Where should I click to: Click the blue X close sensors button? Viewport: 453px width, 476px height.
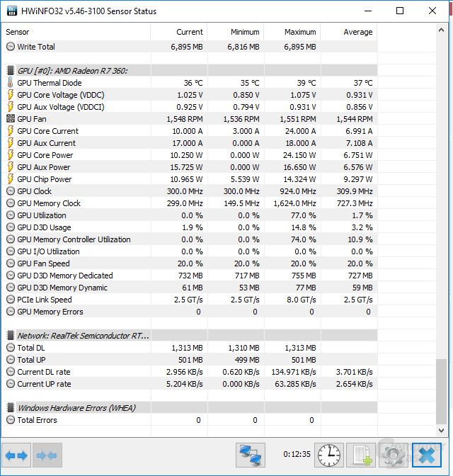click(x=426, y=455)
